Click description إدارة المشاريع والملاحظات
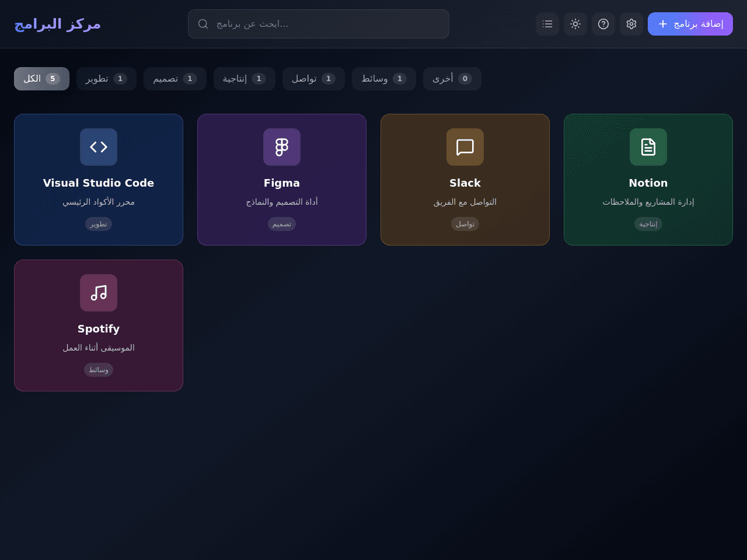The image size is (747, 560). click(x=648, y=202)
